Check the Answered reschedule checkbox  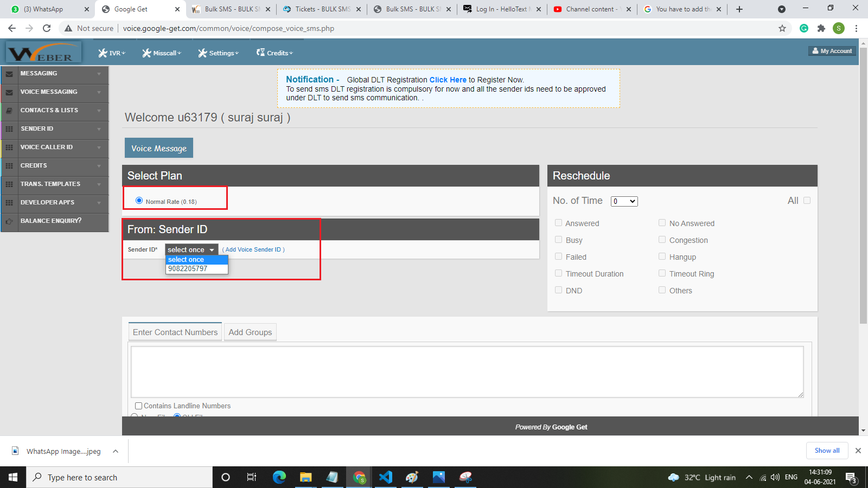point(558,223)
